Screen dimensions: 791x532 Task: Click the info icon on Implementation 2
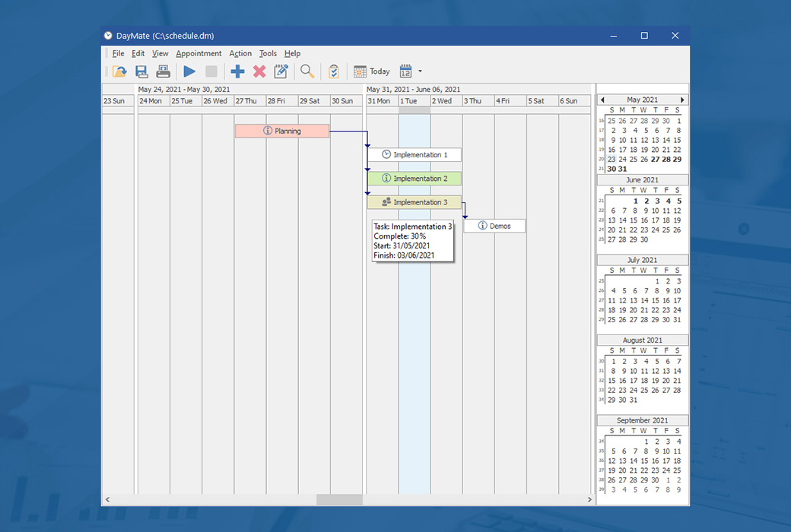point(386,178)
